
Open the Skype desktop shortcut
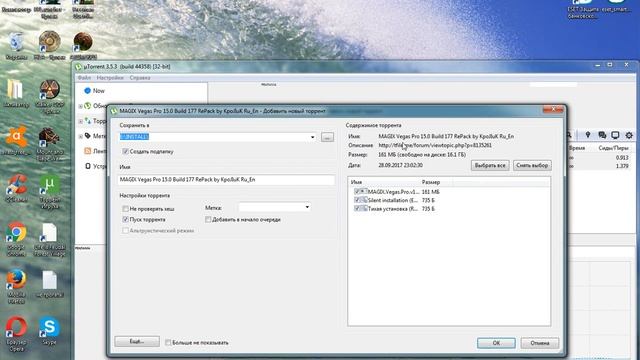pyautogui.click(x=49, y=328)
